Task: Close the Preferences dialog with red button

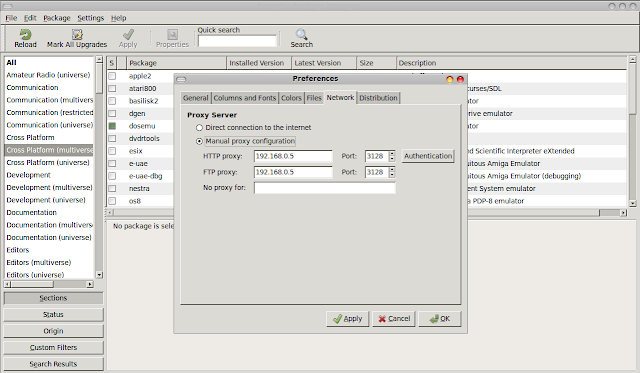Action: point(460,79)
